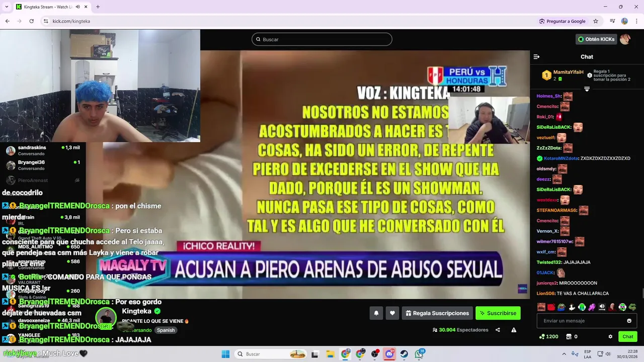
Task: Open Task View on taskbar
Action: 314,354
